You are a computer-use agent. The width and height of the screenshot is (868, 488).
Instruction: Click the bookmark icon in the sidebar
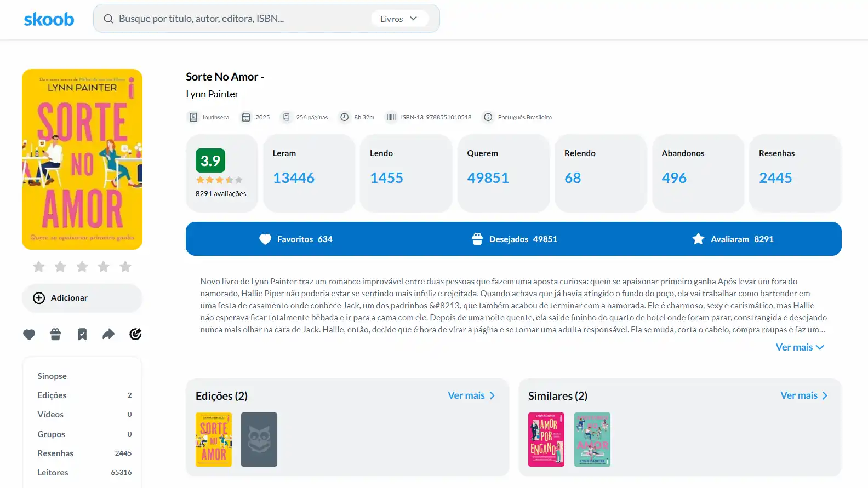[x=82, y=334]
